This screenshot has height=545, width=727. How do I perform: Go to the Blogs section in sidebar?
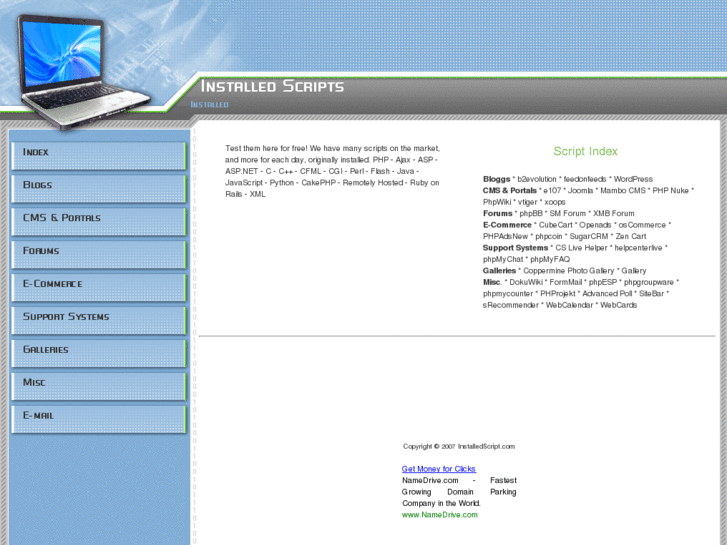click(98, 188)
